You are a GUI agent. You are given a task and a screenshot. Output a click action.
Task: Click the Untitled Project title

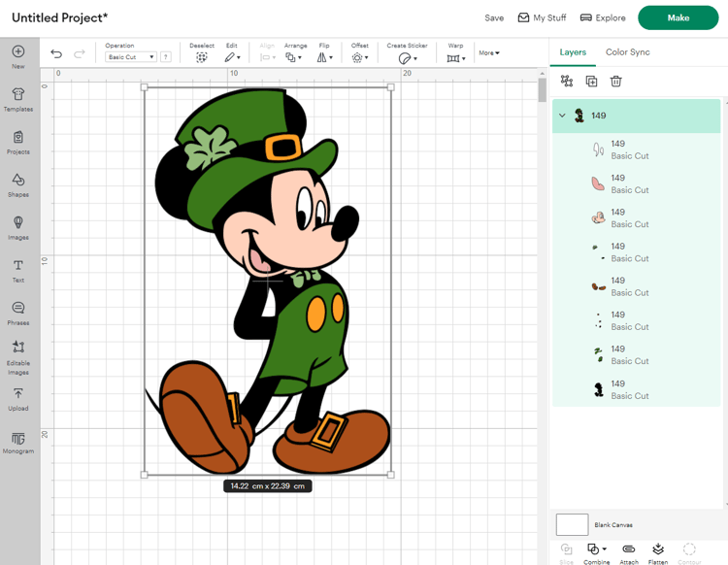[x=60, y=17]
